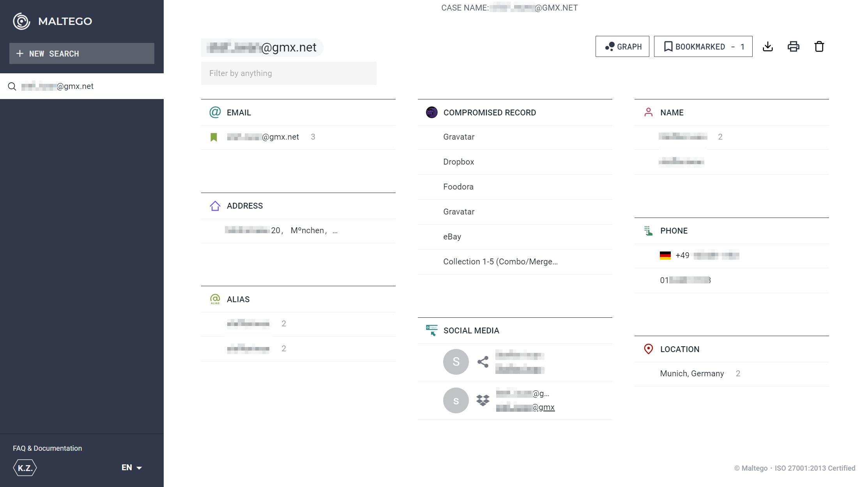Click the Location pin icon
The height and width of the screenshot is (487, 868).
(649, 349)
